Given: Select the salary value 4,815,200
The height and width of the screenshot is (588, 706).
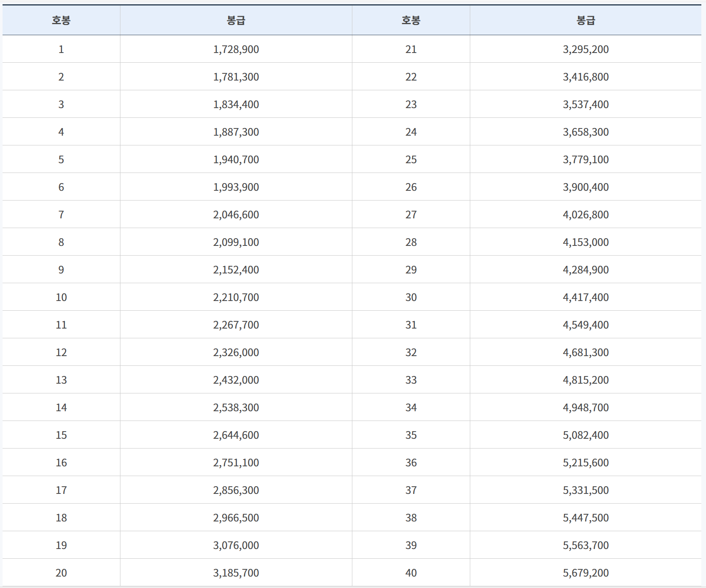Looking at the screenshot, I should (586, 380).
